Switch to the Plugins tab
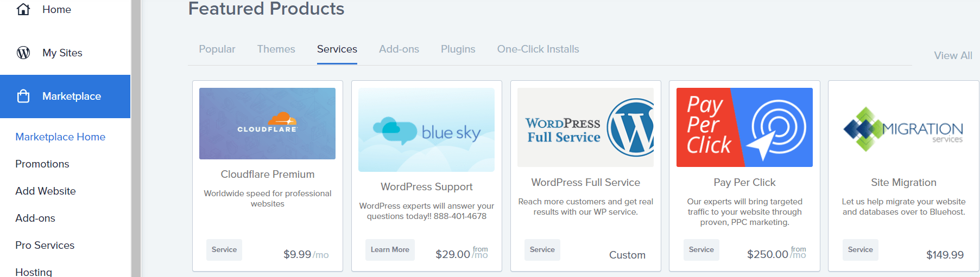 [458, 49]
